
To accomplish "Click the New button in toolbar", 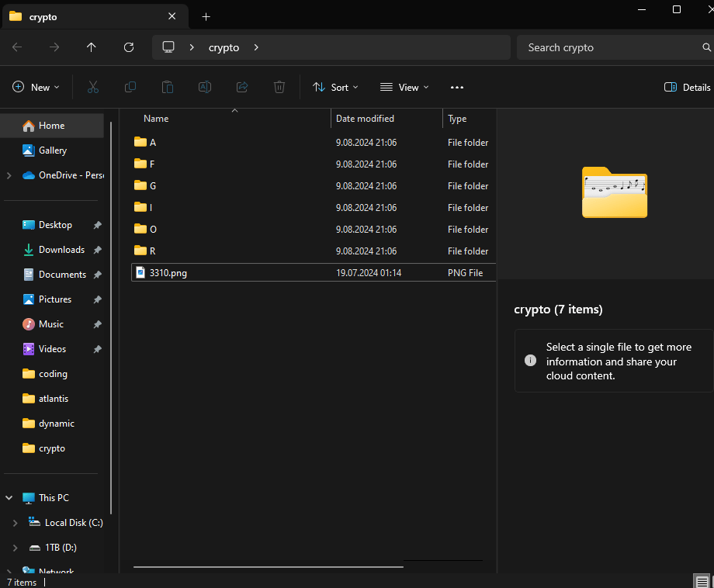I will [x=36, y=88].
